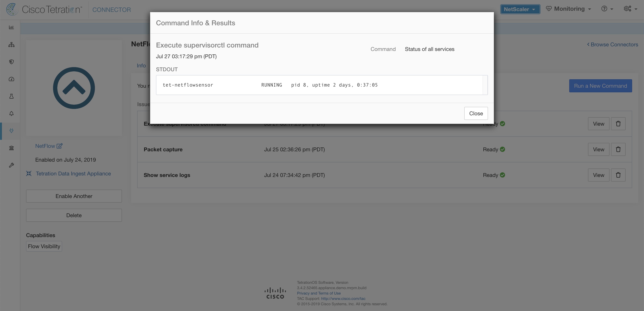View the Packet capture result
Viewport: 644px width, 311px height.
[x=598, y=149]
